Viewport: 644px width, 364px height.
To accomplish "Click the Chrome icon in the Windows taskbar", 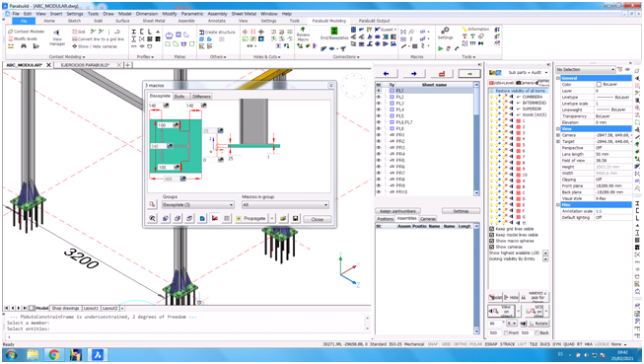I will click(x=54, y=354).
